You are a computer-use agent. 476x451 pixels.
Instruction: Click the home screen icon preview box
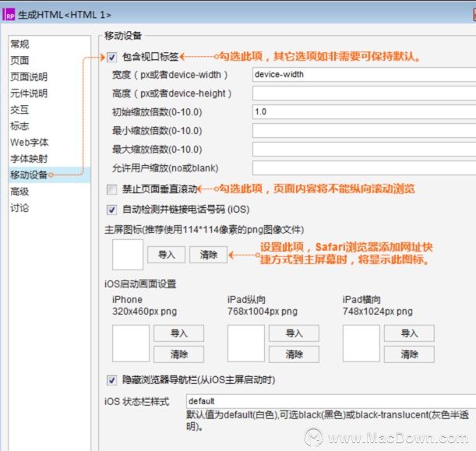(128, 255)
